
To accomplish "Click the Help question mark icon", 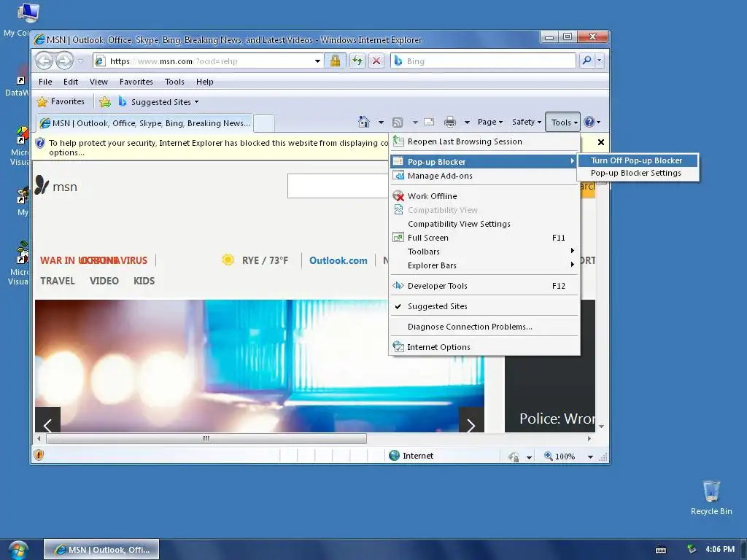I will coord(589,122).
